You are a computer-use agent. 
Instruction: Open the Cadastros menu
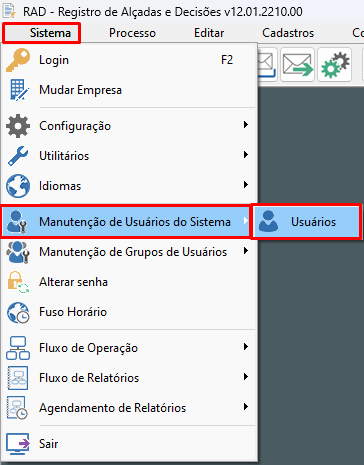point(288,33)
